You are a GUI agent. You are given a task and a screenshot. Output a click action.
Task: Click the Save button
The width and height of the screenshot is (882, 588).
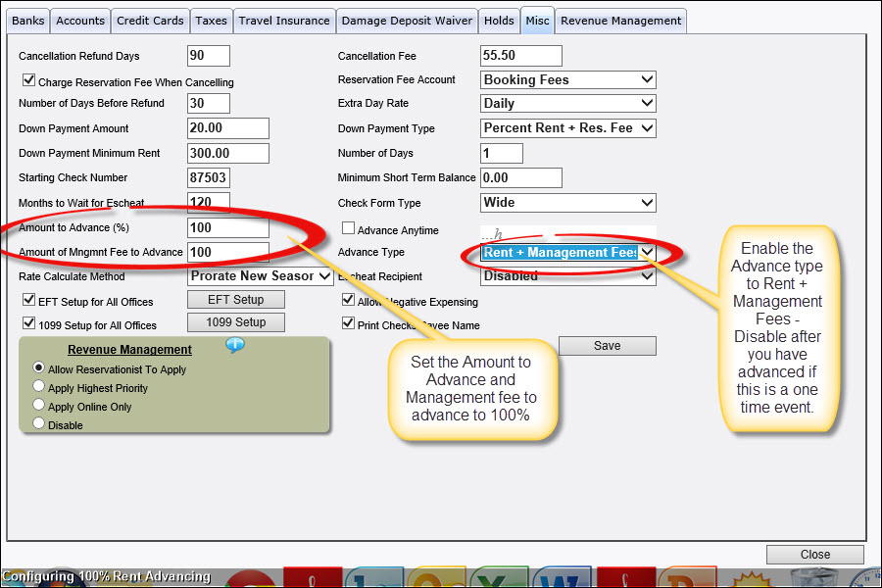pos(607,345)
